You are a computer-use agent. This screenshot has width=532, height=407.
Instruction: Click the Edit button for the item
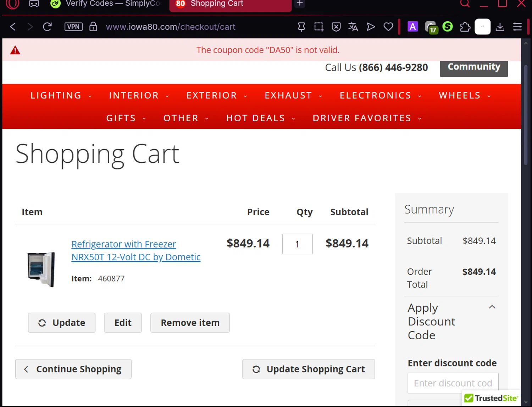pyautogui.click(x=123, y=323)
